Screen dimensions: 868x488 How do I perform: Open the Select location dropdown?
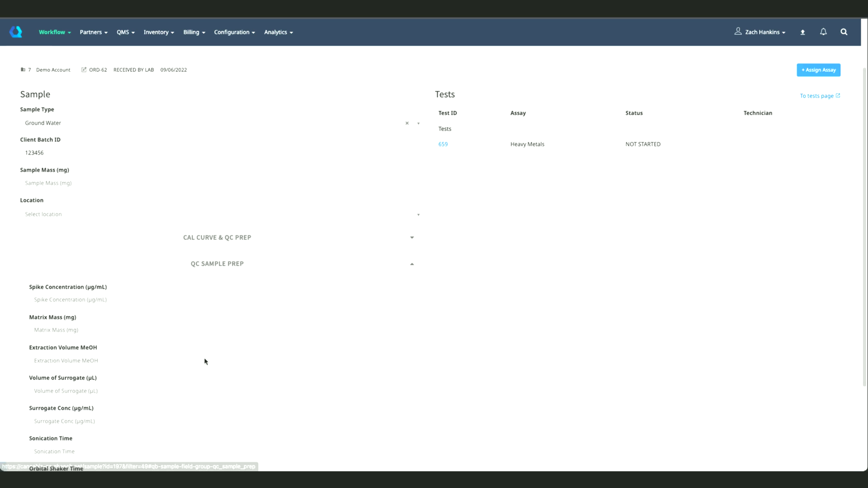click(222, 214)
